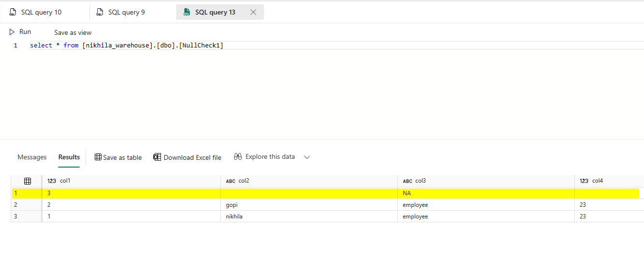Click the col1 cell with value 3
This screenshot has width=644, height=262.
pyautogui.click(x=131, y=193)
